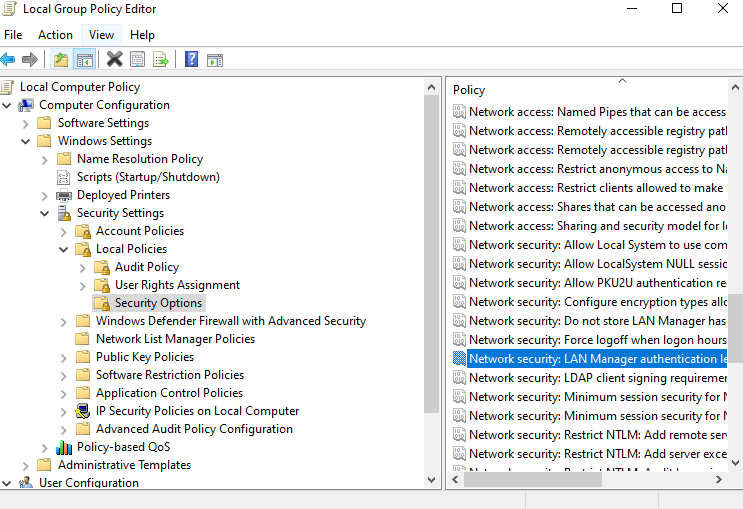The height and width of the screenshot is (509, 743).
Task: Click the Up one level folder icon
Action: click(61, 60)
